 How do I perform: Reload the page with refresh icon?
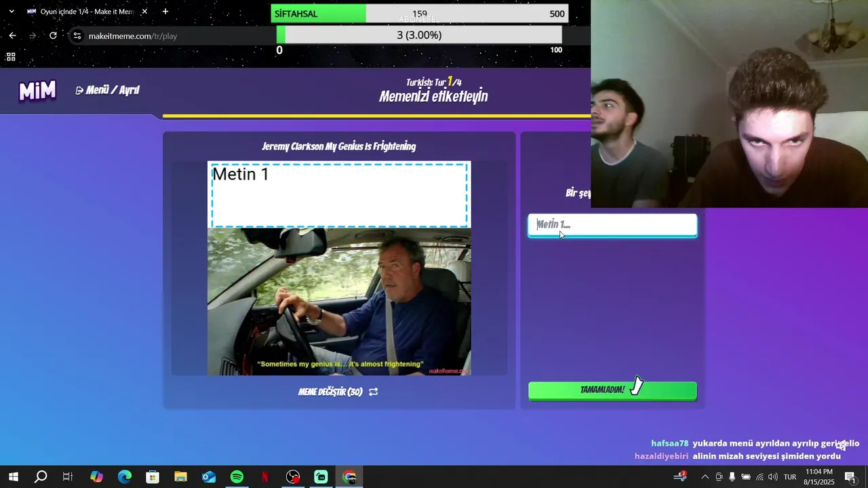point(53,36)
